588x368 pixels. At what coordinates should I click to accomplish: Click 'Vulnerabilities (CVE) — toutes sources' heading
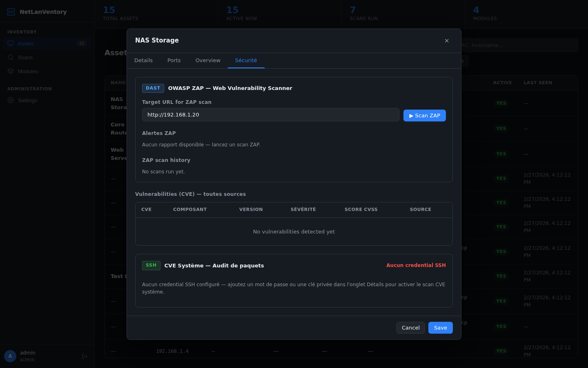(x=190, y=194)
